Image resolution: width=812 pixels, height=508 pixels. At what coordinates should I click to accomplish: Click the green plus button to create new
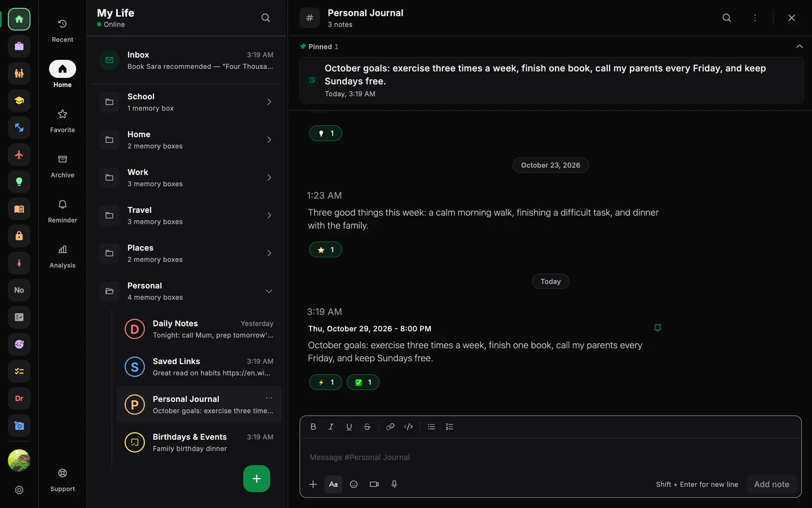[257, 479]
